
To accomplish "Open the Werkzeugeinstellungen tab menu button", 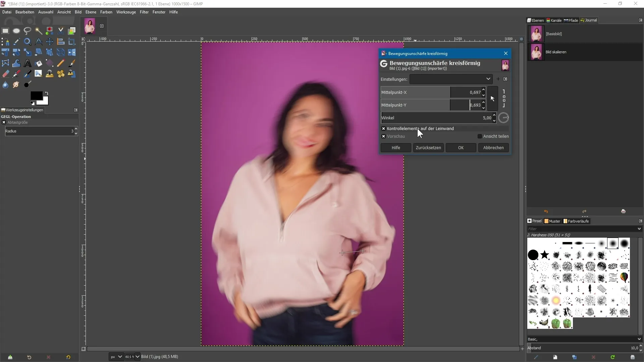I will click(76, 110).
